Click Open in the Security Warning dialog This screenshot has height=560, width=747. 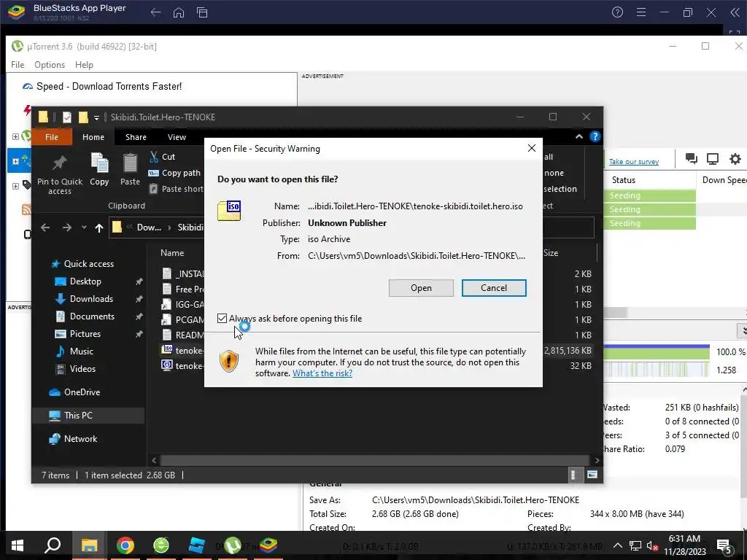click(x=421, y=288)
